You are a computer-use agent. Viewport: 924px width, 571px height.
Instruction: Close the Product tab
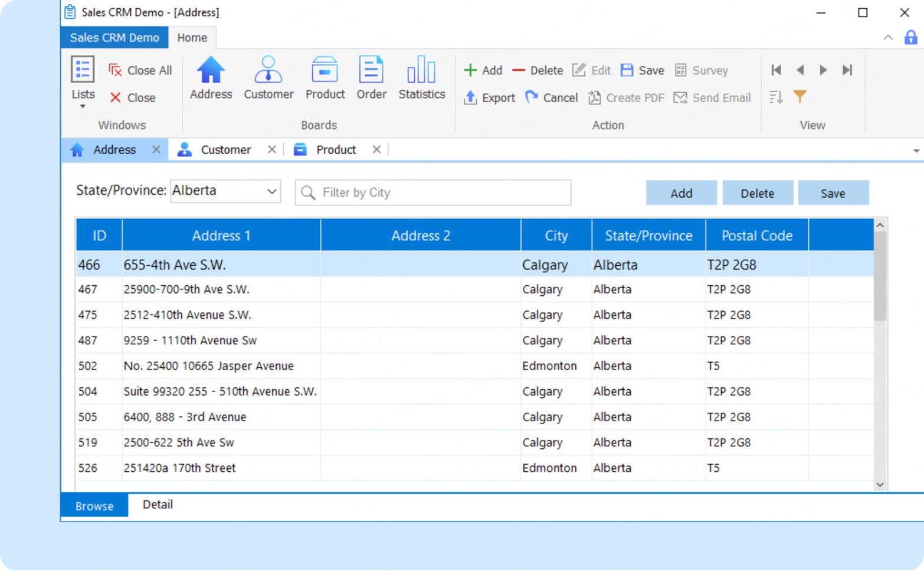point(376,150)
